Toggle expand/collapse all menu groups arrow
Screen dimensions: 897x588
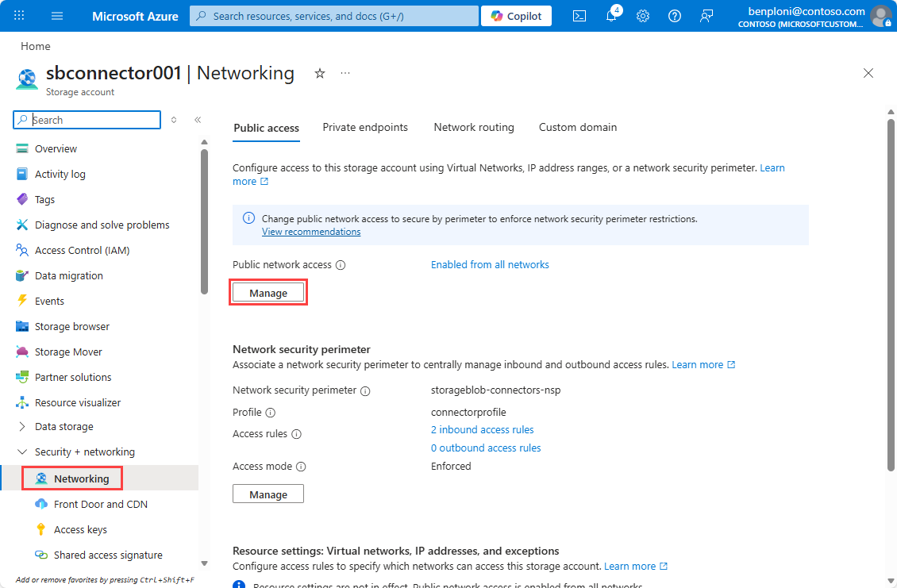[x=174, y=120]
